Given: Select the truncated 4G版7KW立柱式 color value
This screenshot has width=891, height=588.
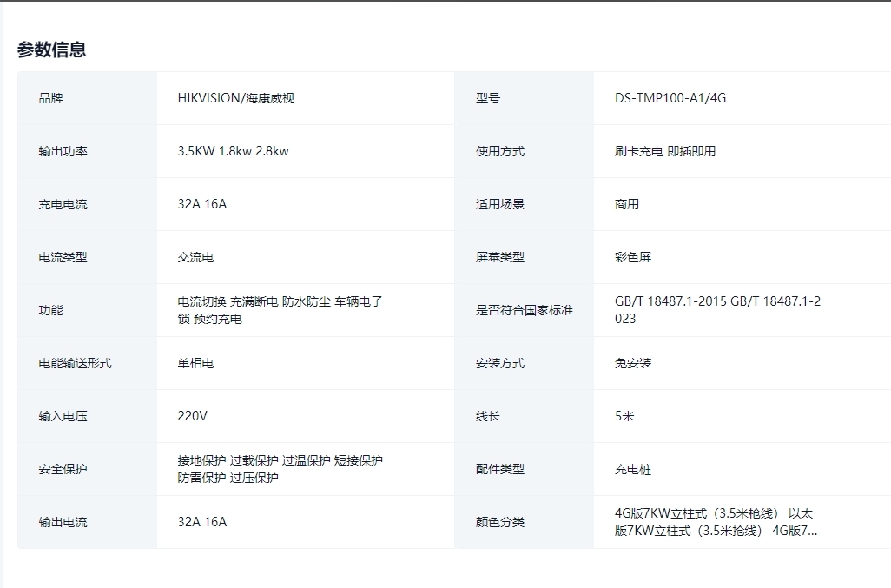Looking at the screenshot, I should [716, 522].
